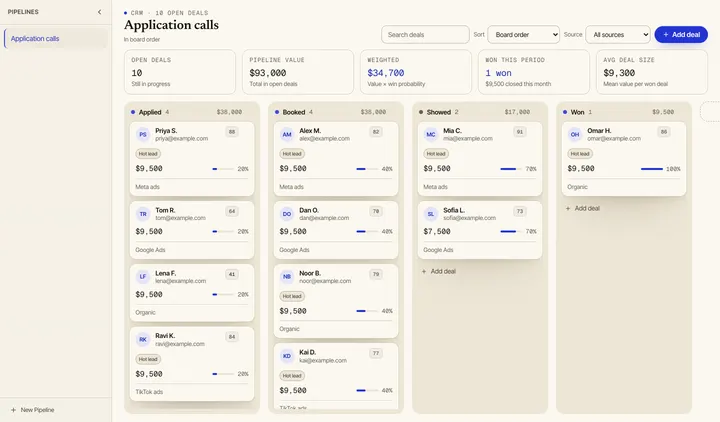The image size is (720, 422).
Task: Click the Noor B. name
Action: point(310,273)
